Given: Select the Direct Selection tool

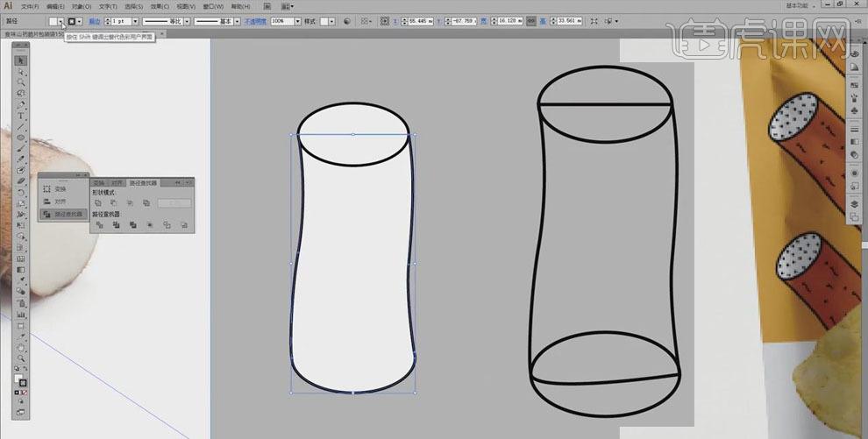Looking at the screenshot, I should point(21,72).
